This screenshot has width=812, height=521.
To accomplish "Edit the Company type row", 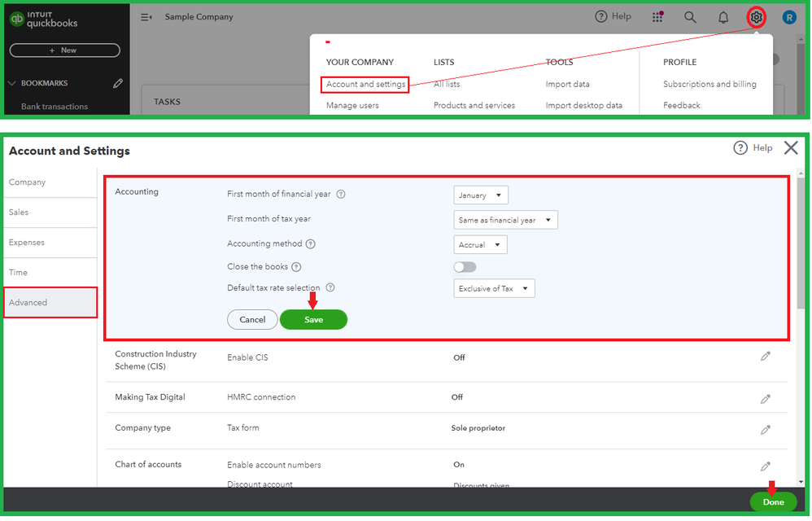I will [x=766, y=430].
